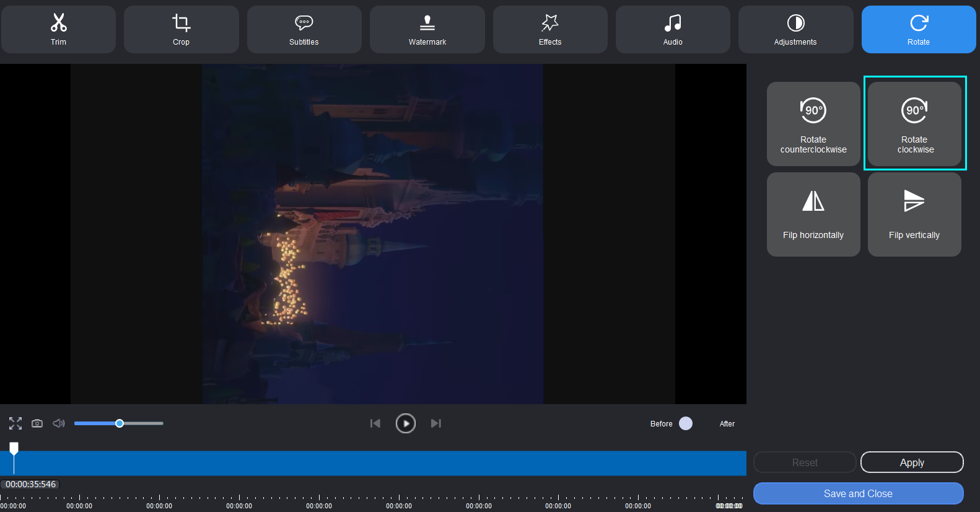
Task: Mute audio with the speaker icon
Action: pyautogui.click(x=59, y=423)
